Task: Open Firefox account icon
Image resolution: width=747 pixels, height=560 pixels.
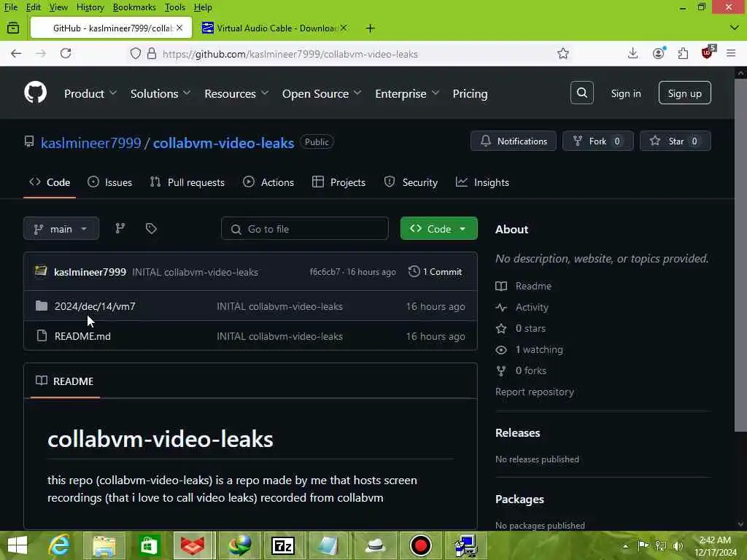Action: [659, 53]
